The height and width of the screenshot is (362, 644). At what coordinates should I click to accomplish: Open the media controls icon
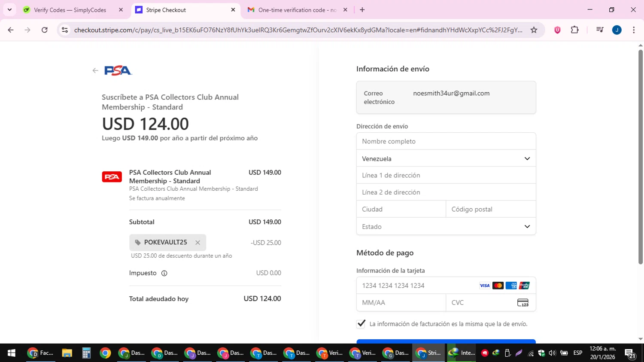(x=600, y=30)
